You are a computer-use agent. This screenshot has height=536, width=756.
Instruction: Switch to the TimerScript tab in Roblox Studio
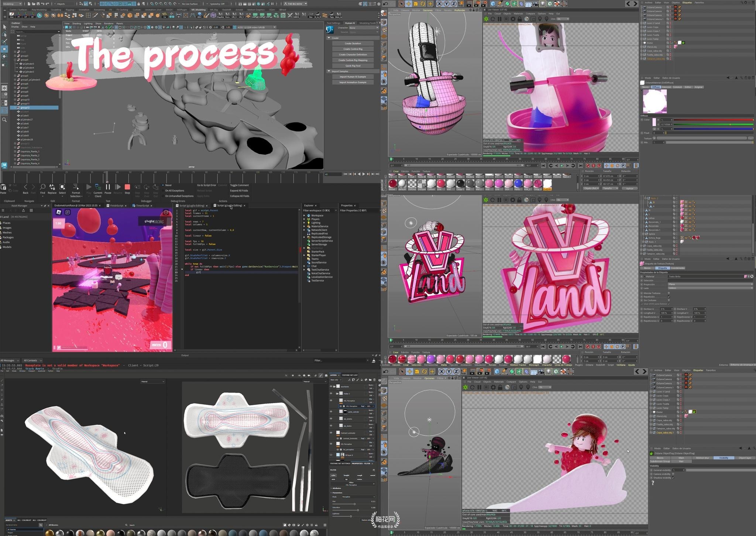142,206
